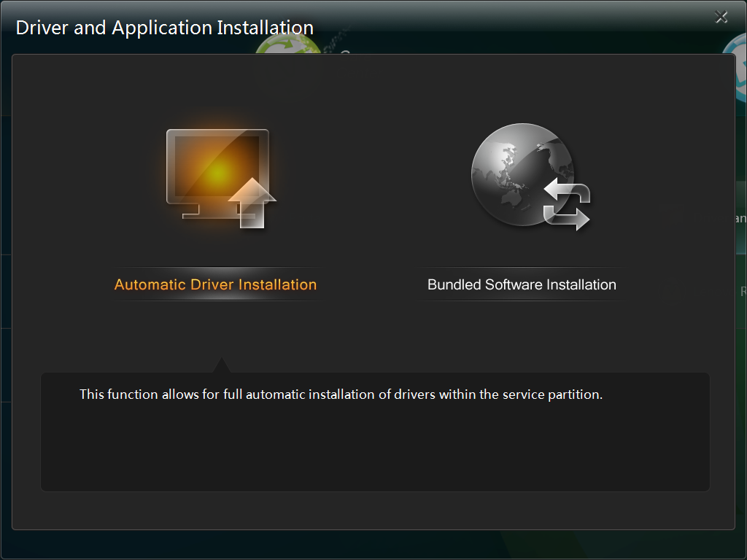
Task: Click the description text about service partition drivers
Action: (x=341, y=395)
